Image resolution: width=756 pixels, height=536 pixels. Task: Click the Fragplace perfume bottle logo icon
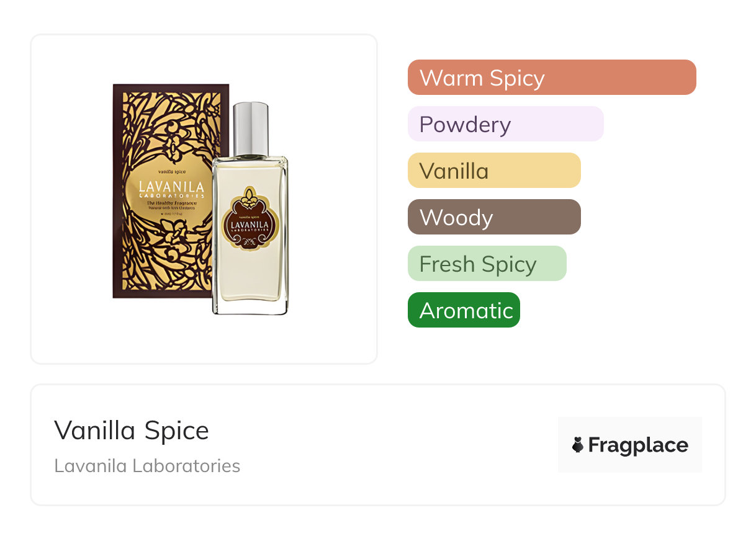pos(578,445)
